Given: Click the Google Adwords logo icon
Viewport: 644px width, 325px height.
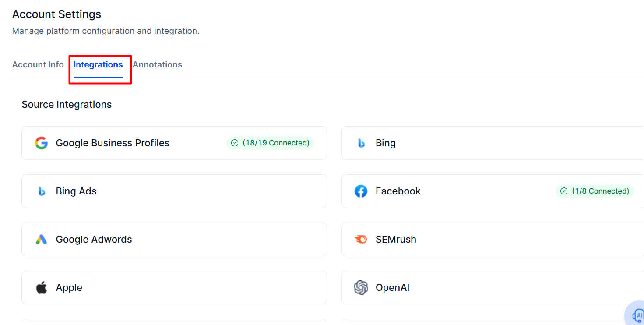Looking at the screenshot, I should [x=42, y=240].
